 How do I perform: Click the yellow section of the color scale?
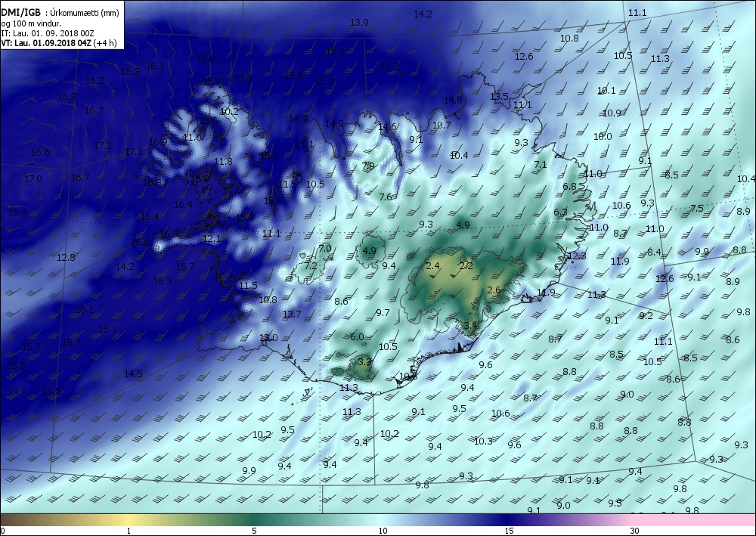[x=128, y=519]
